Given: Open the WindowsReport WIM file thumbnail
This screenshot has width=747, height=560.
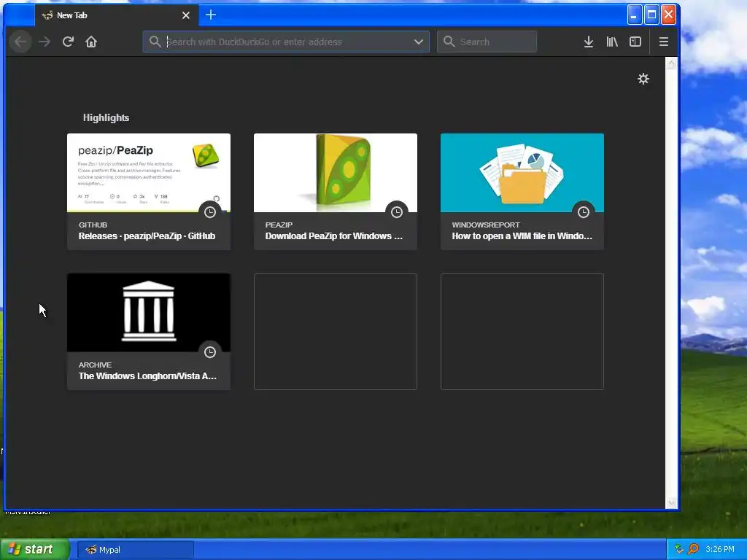Looking at the screenshot, I should pyautogui.click(x=522, y=173).
